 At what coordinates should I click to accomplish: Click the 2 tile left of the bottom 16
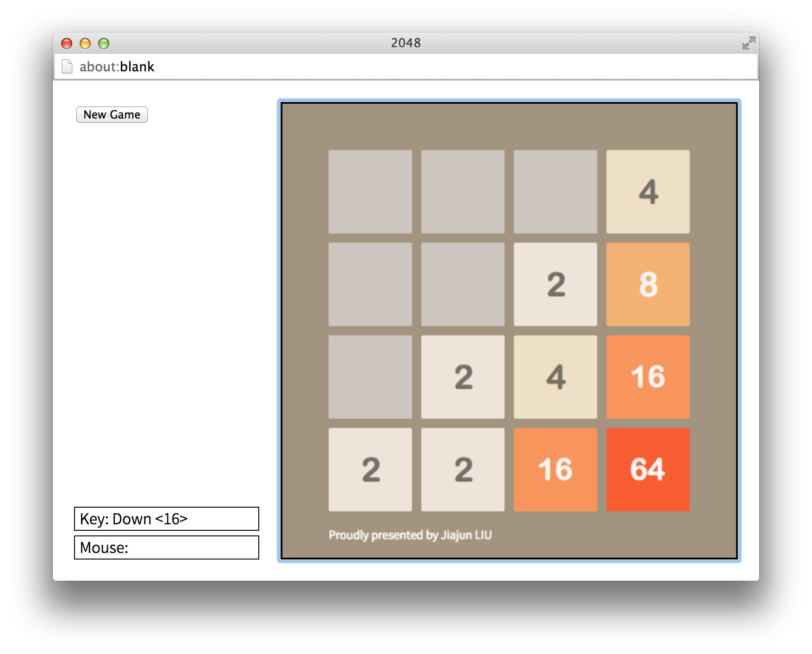(462, 469)
